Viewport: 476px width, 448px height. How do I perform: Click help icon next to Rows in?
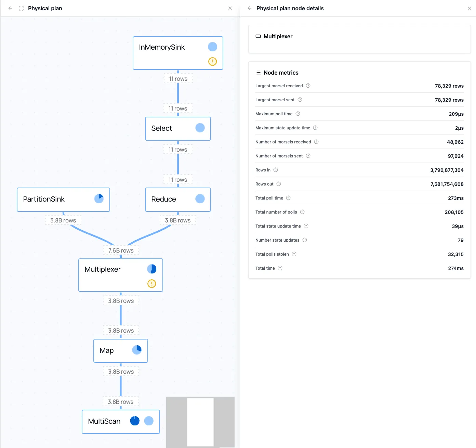pyautogui.click(x=276, y=170)
